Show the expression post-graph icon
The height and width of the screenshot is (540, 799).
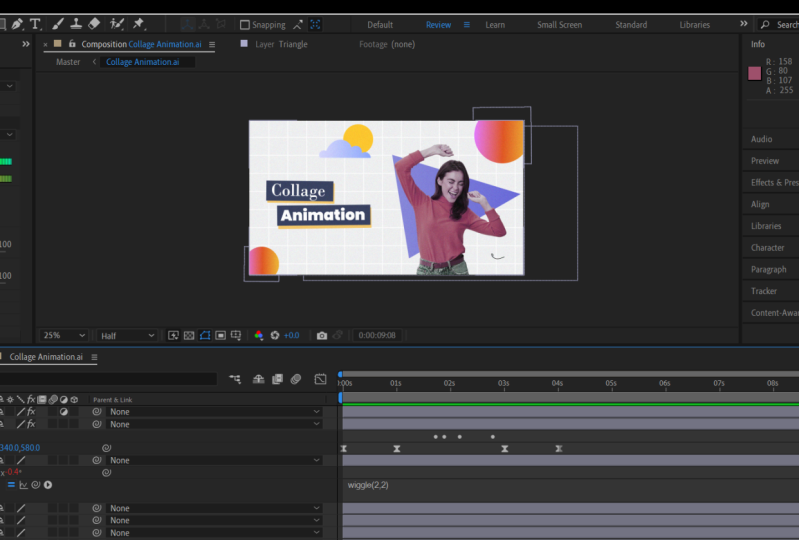(23, 485)
